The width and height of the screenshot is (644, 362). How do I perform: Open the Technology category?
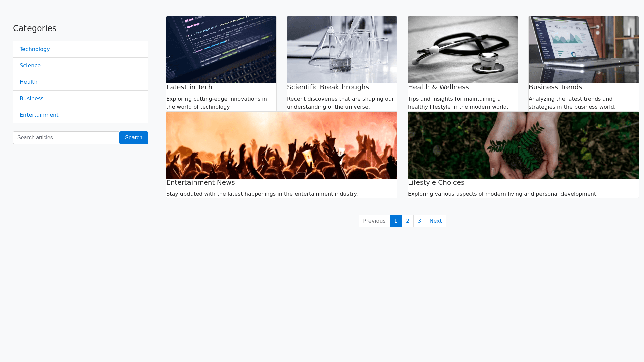click(35, 49)
